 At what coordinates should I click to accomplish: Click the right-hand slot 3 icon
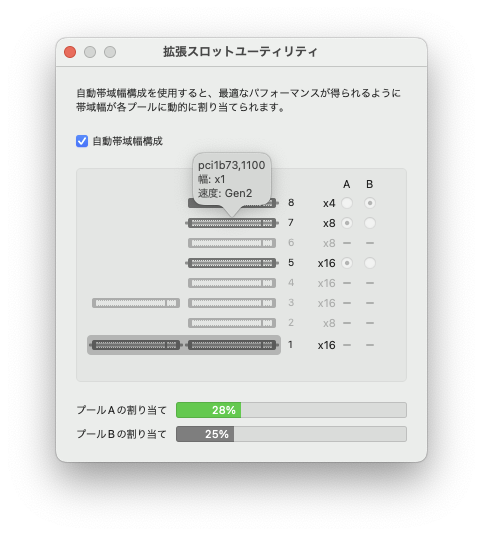tap(232, 303)
